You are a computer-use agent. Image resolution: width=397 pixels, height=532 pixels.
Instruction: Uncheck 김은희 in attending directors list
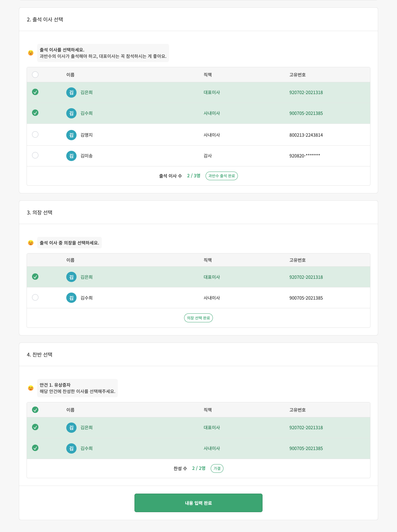click(x=35, y=92)
